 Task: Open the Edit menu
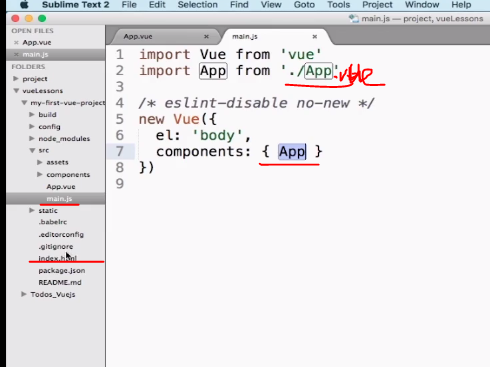pyautogui.click(x=157, y=5)
